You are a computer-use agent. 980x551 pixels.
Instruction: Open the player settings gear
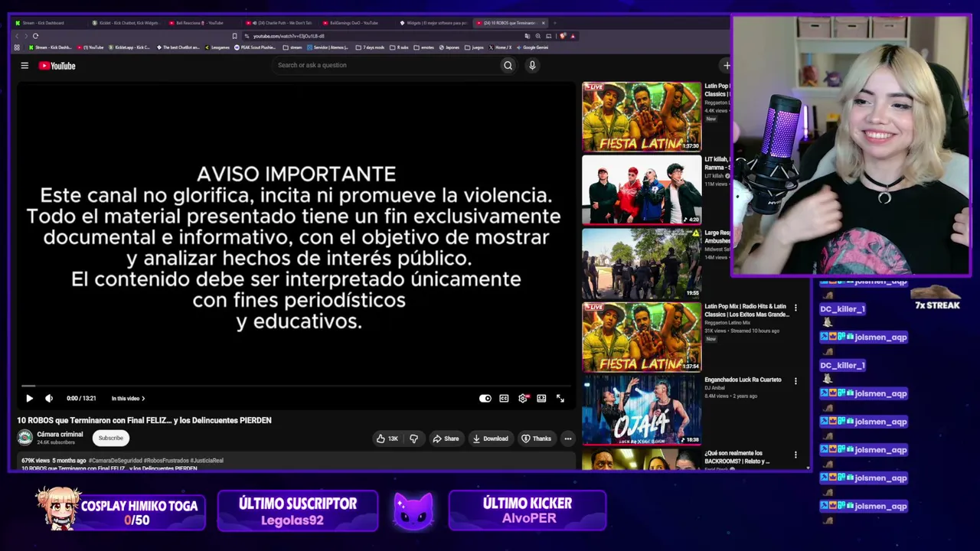523,398
